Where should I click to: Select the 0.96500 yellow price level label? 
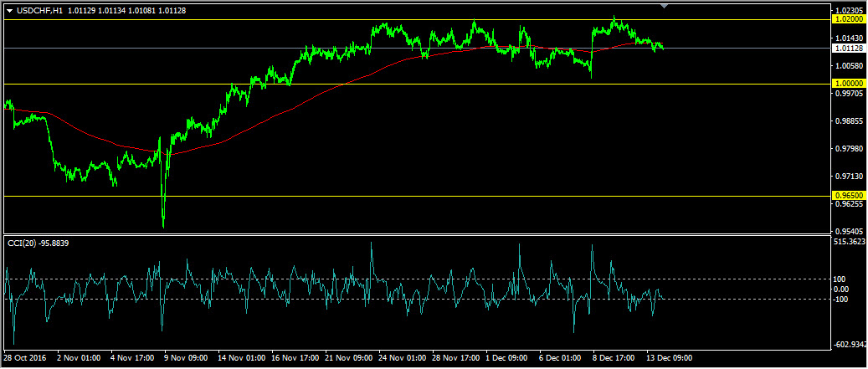tap(848, 195)
